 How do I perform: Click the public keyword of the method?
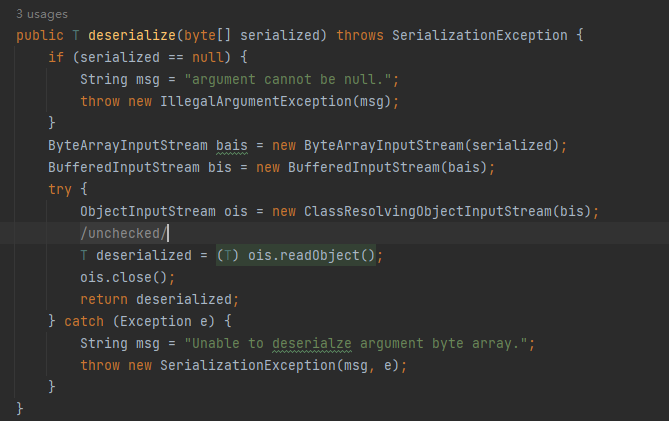pos(40,35)
